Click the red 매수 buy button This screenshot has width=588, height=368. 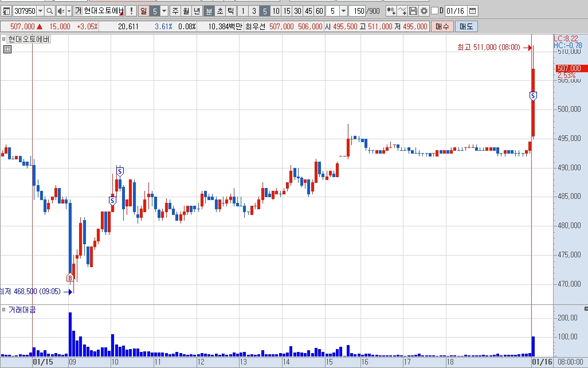442,26
